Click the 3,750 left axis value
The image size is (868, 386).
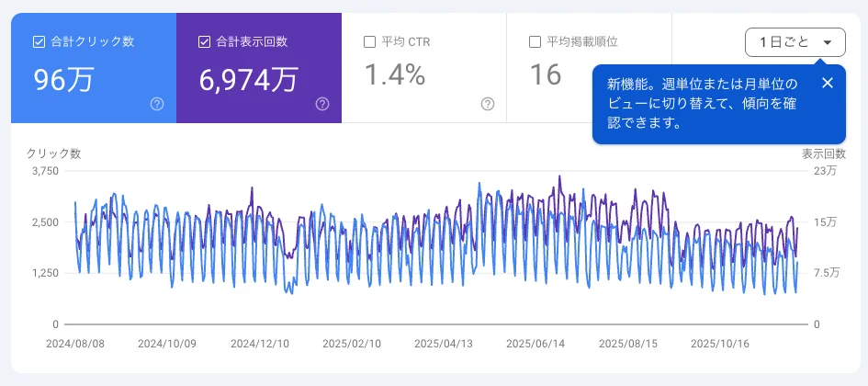[x=46, y=171]
